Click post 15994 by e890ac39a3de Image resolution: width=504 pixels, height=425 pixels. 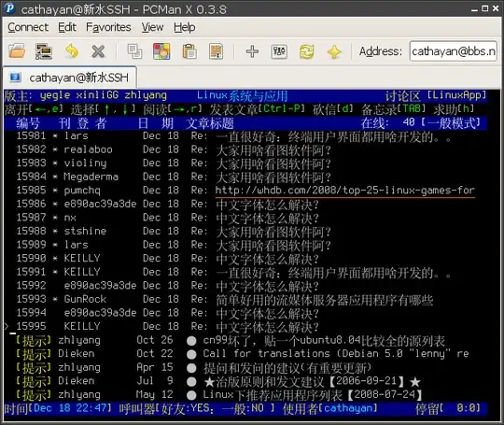245,313
